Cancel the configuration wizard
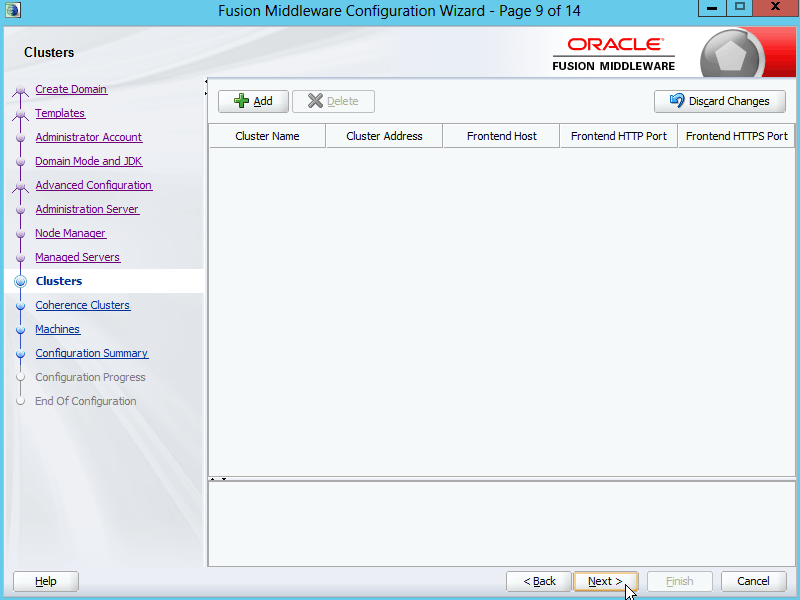Image resolution: width=800 pixels, height=600 pixels. click(753, 581)
